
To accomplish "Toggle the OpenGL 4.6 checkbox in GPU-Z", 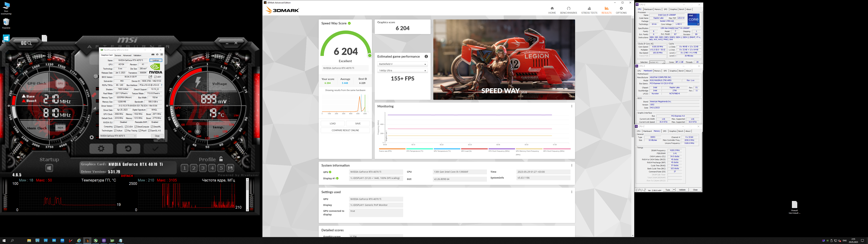I will (x=149, y=131).
